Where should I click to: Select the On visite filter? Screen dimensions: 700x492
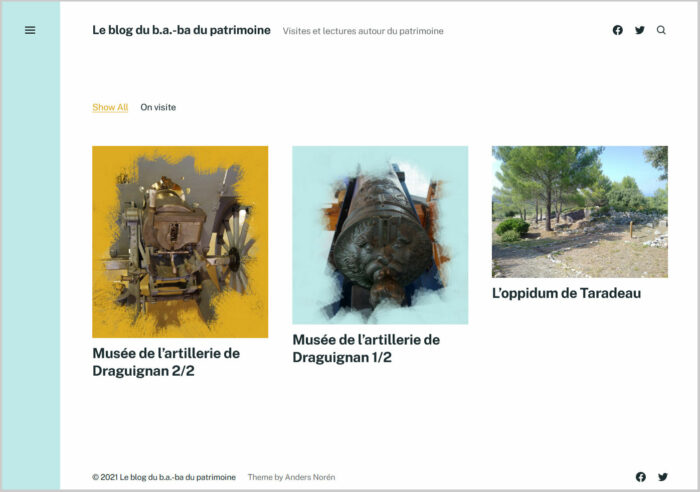[x=158, y=107]
